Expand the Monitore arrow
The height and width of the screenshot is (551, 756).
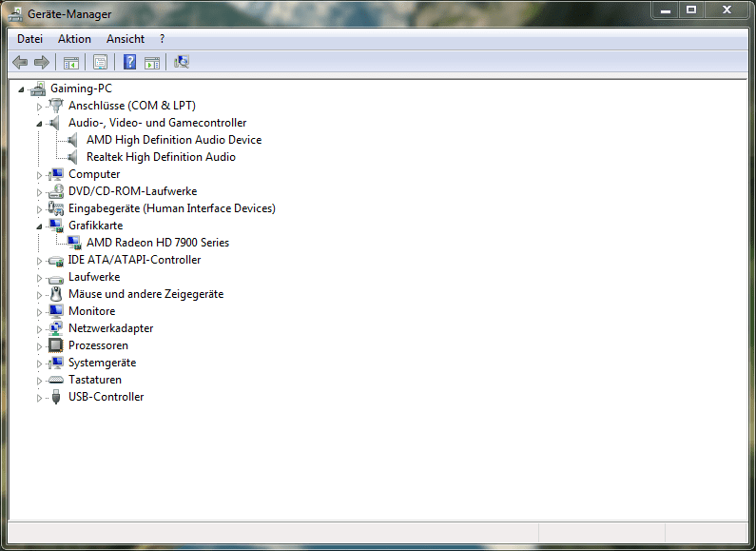[x=39, y=312]
